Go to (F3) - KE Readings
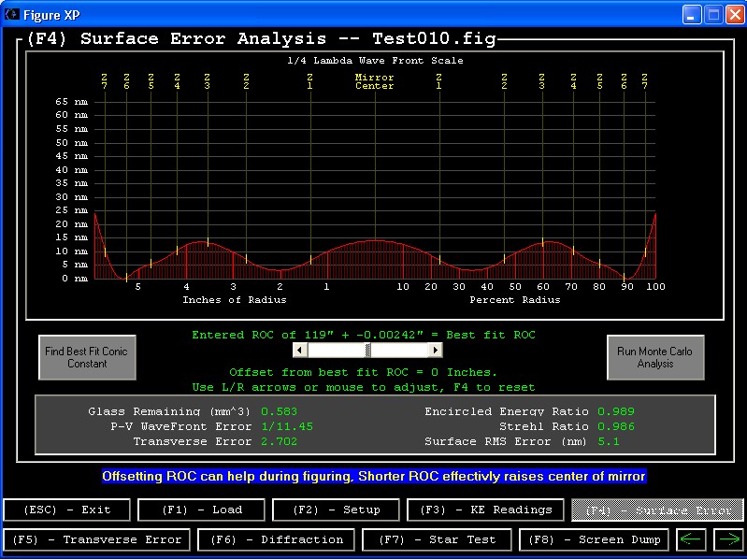The image size is (747, 560). [485, 510]
